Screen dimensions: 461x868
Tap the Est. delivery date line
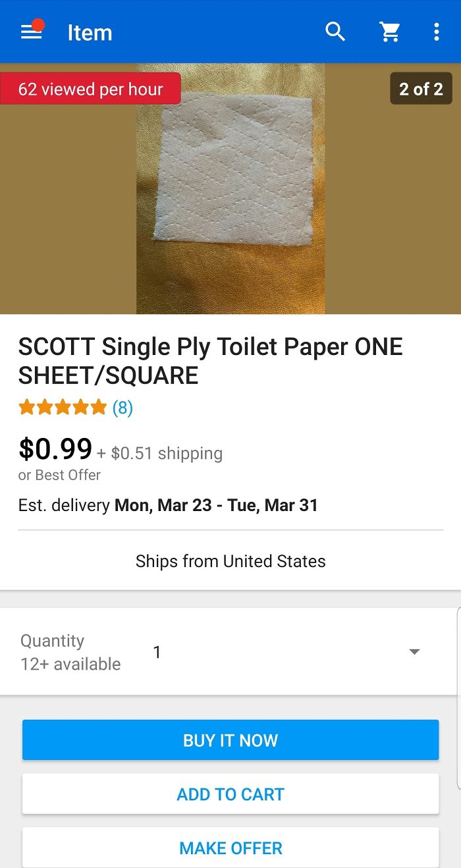tap(168, 505)
